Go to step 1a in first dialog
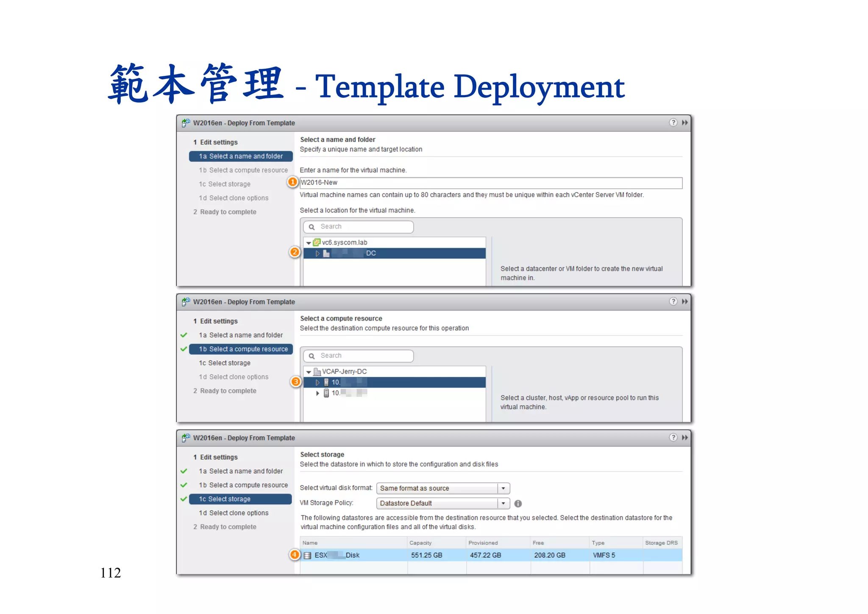 pyautogui.click(x=241, y=156)
